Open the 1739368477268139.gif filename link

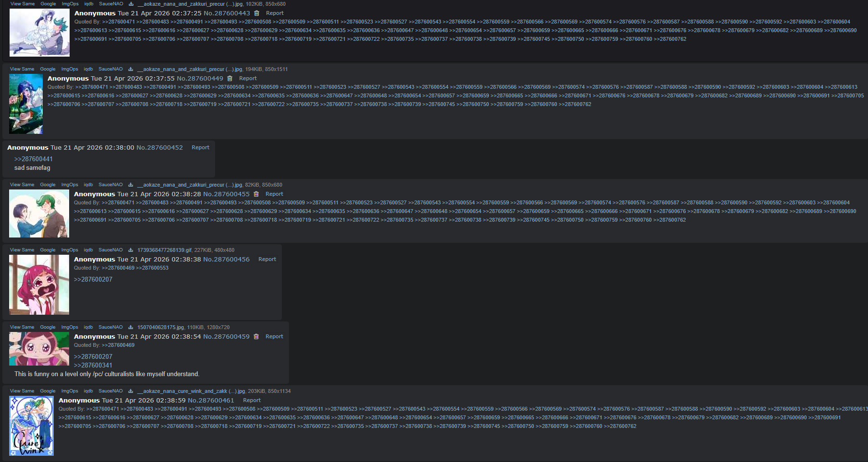(164, 250)
